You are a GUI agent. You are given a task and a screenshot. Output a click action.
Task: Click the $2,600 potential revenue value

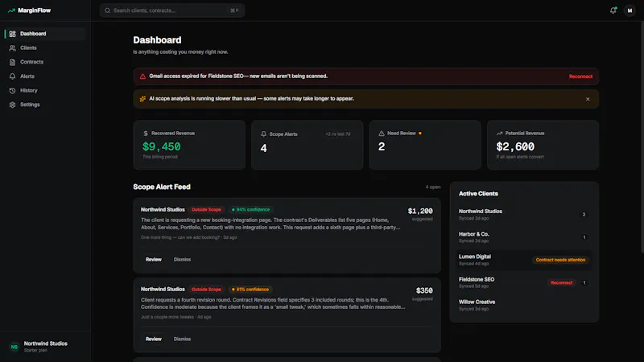tap(515, 146)
